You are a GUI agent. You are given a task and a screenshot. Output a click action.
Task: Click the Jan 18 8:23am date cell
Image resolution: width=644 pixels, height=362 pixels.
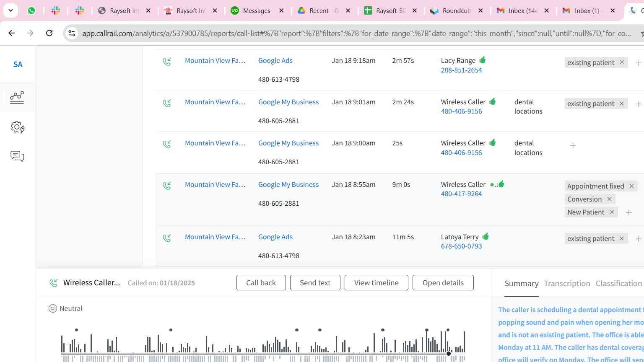coord(353,237)
